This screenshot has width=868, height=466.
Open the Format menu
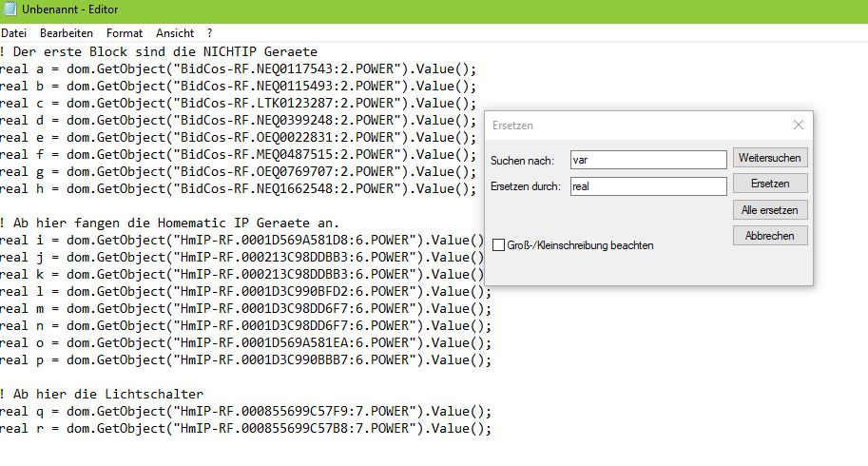pyautogui.click(x=125, y=32)
